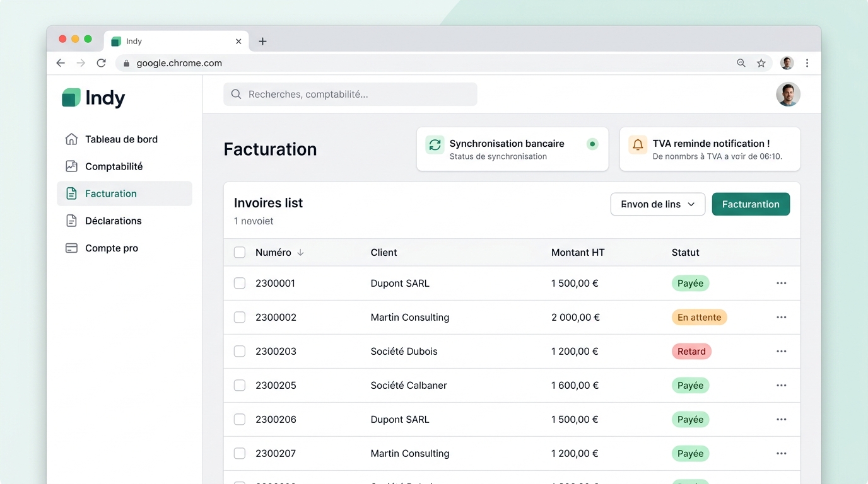Open more options for invoice 2300205
Screen dimensions: 868x484
click(x=781, y=386)
